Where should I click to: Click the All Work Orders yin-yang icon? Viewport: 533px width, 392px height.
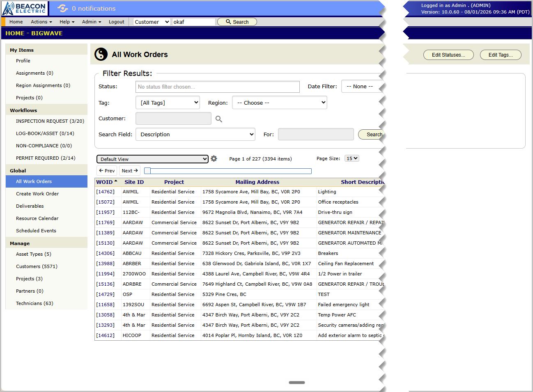click(101, 54)
